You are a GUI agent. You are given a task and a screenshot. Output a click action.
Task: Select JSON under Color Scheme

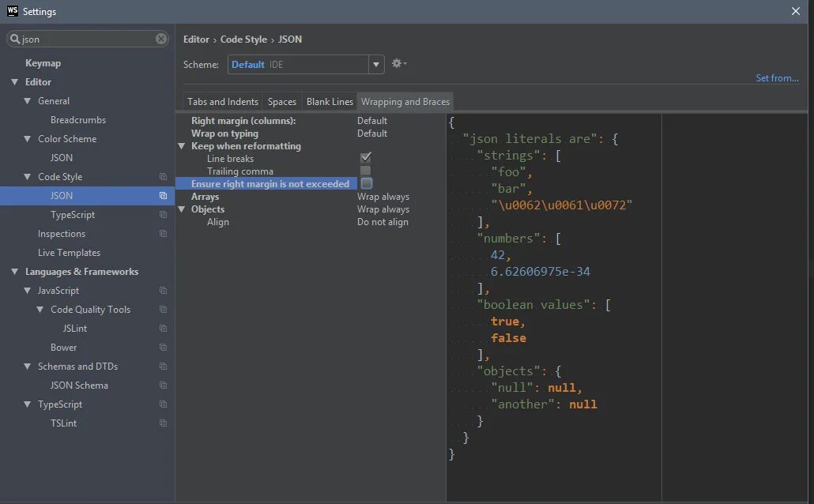coord(62,158)
